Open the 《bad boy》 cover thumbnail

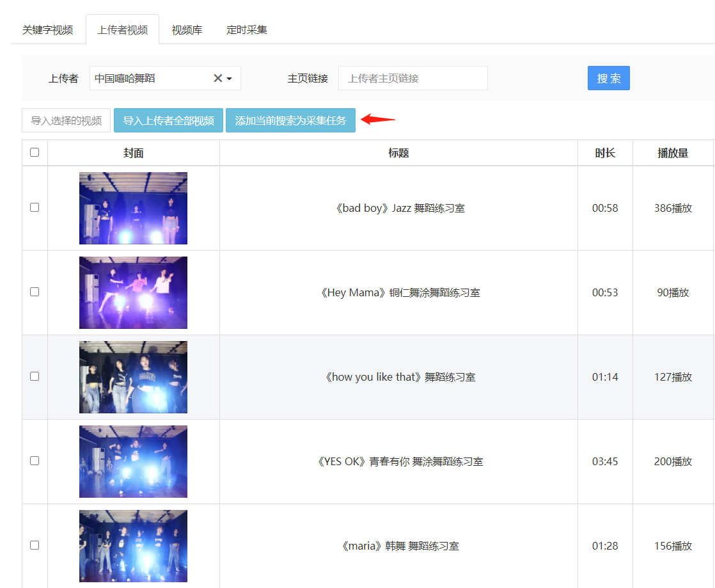point(133,208)
